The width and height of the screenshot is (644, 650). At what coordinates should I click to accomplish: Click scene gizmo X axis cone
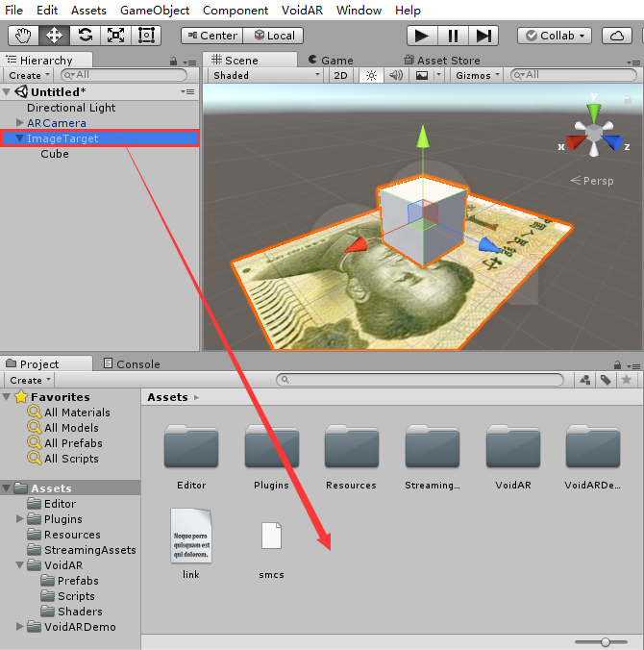[575, 141]
